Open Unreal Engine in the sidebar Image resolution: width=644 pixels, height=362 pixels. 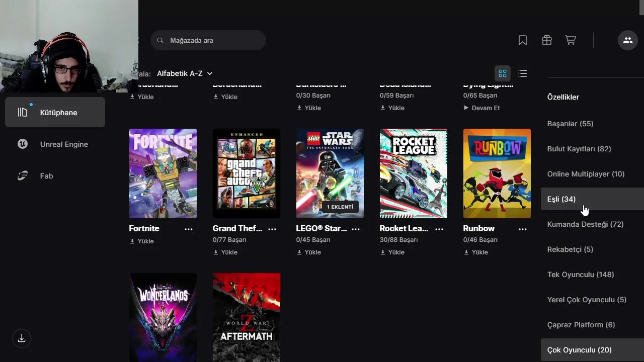click(55, 144)
